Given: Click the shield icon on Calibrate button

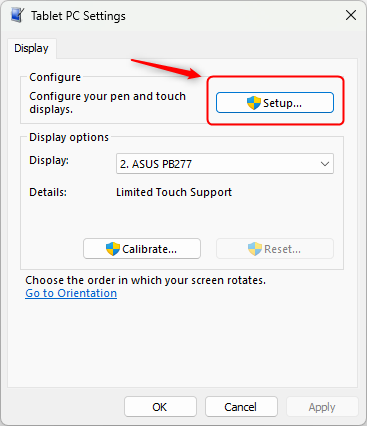Looking at the screenshot, I should (113, 249).
